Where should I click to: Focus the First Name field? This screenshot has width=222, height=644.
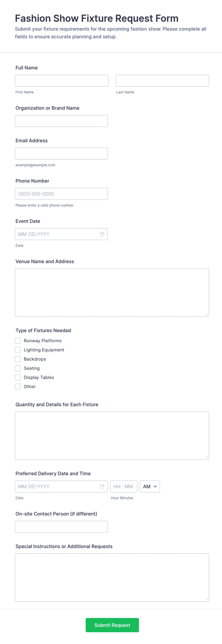click(62, 81)
